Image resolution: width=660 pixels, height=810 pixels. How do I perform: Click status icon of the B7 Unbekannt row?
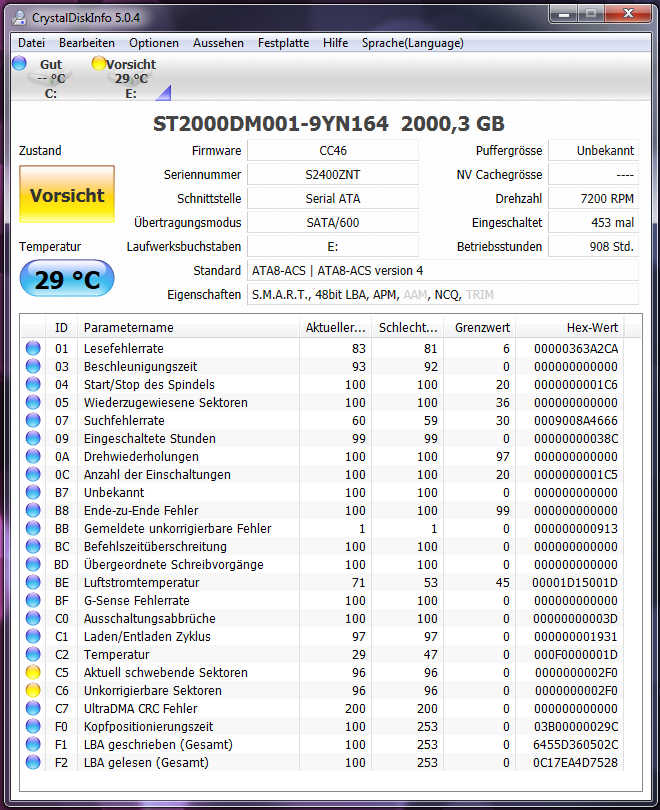(33, 492)
